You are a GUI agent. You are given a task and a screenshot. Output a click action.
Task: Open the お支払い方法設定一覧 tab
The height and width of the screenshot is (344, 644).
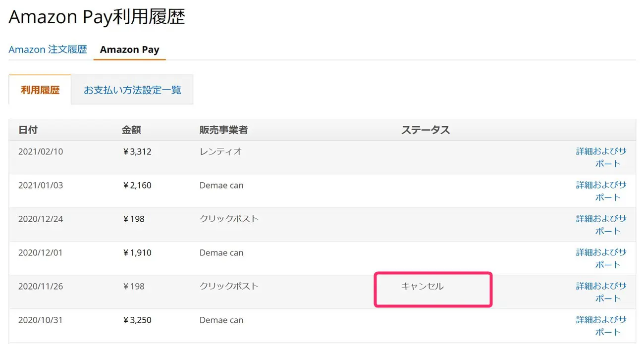[x=132, y=90]
